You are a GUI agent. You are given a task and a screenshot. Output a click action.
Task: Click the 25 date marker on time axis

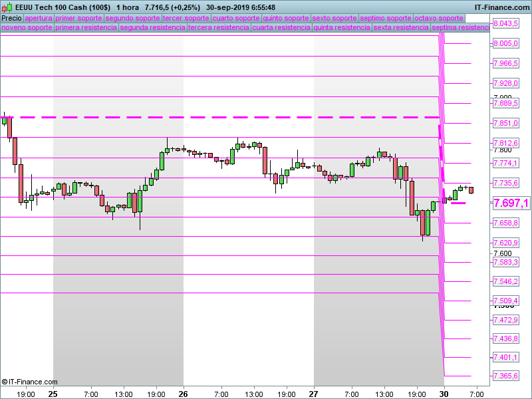[x=53, y=394]
